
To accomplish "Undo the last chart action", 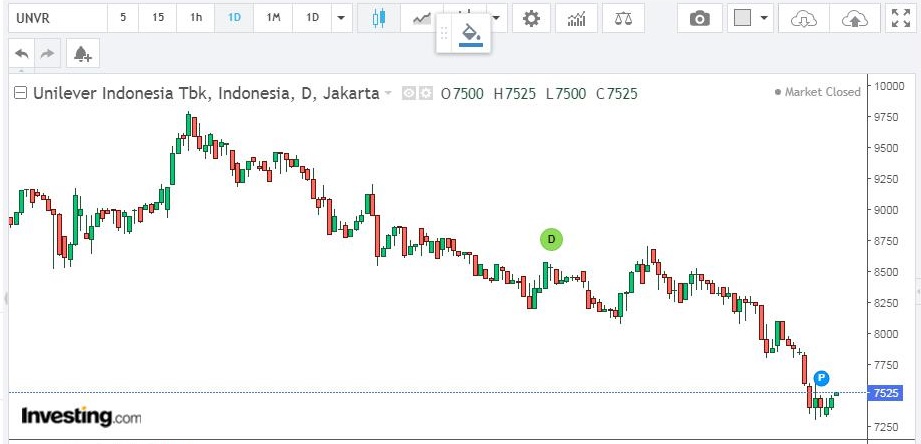I will (x=22, y=54).
